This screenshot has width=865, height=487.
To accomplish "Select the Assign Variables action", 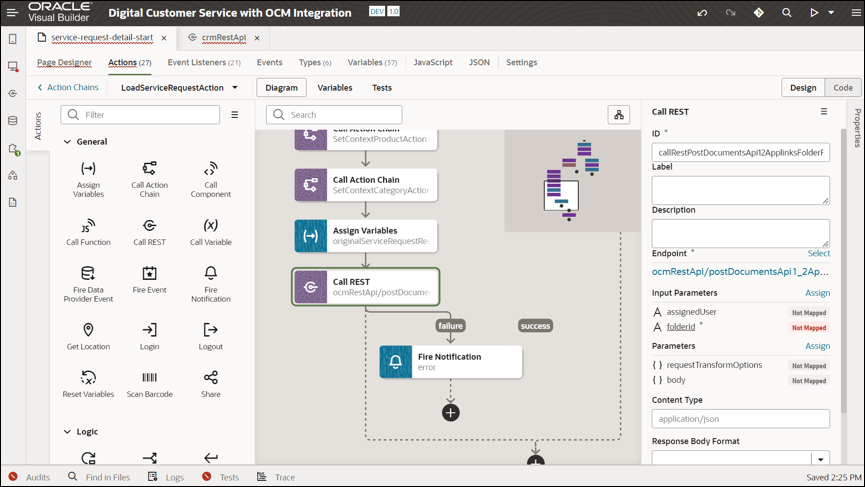I will pos(88,179).
